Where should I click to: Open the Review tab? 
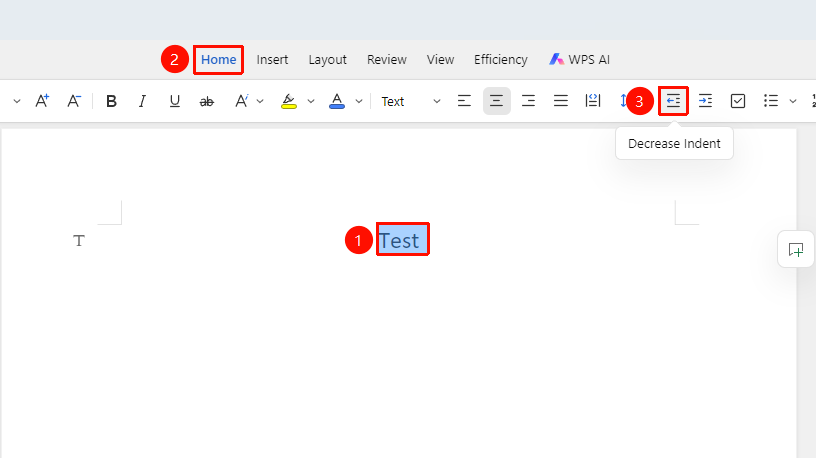pos(387,60)
